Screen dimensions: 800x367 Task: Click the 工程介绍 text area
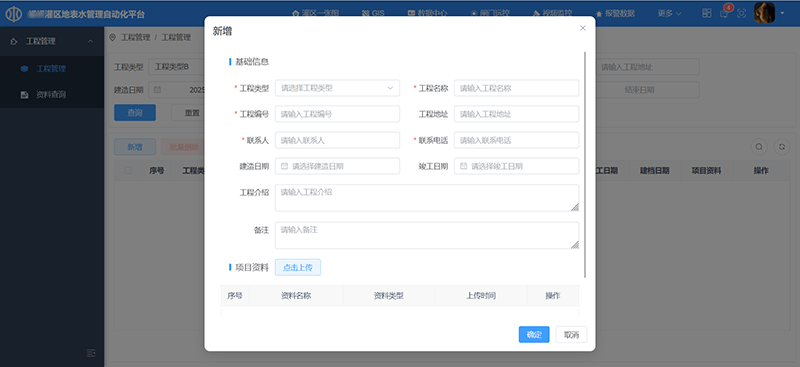pos(427,198)
